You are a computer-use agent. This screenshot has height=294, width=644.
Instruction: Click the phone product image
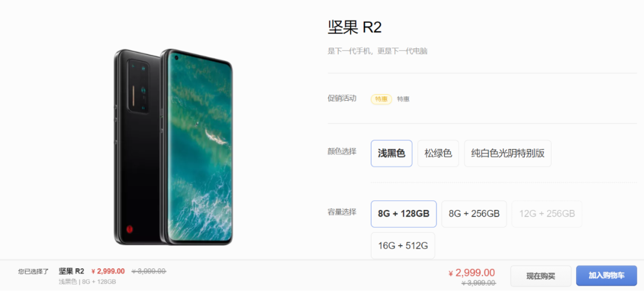[x=173, y=147]
